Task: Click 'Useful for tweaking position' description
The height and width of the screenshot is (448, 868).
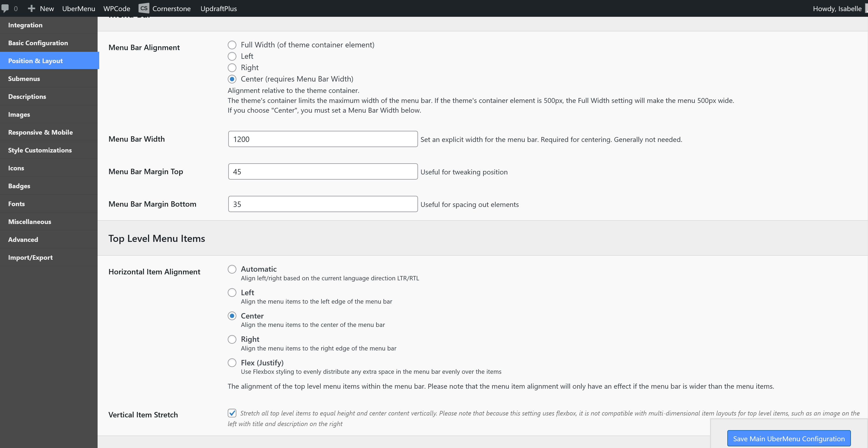Action: (x=464, y=172)
